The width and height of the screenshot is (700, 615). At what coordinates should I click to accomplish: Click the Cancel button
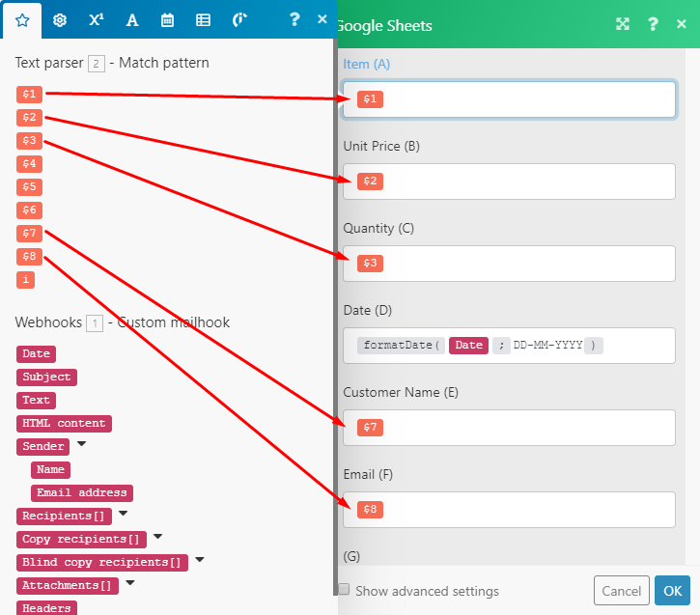coord(621,591)
